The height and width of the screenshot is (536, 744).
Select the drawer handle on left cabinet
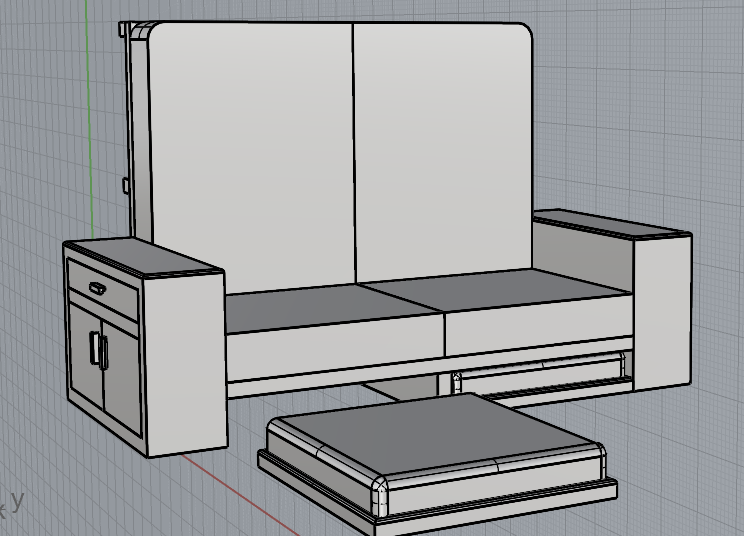click(x=97, y=289)
